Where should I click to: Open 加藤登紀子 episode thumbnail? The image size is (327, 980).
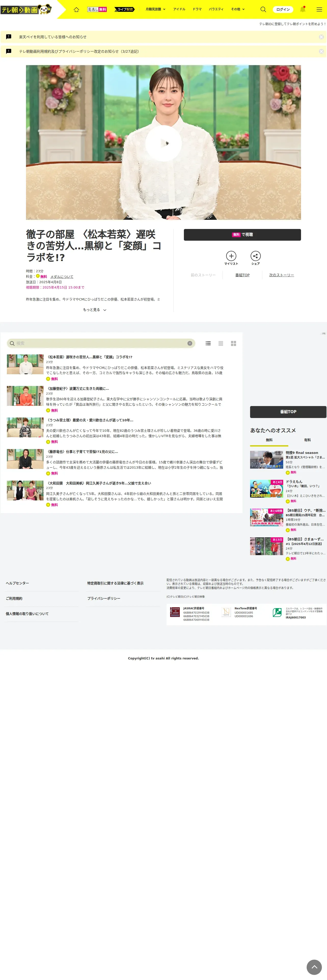[25, 396]
